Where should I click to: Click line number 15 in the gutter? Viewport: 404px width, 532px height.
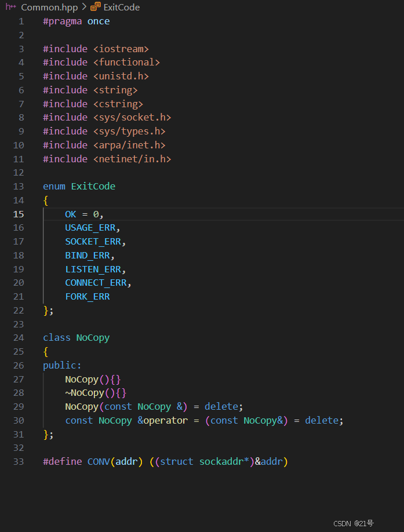point(19,214)
